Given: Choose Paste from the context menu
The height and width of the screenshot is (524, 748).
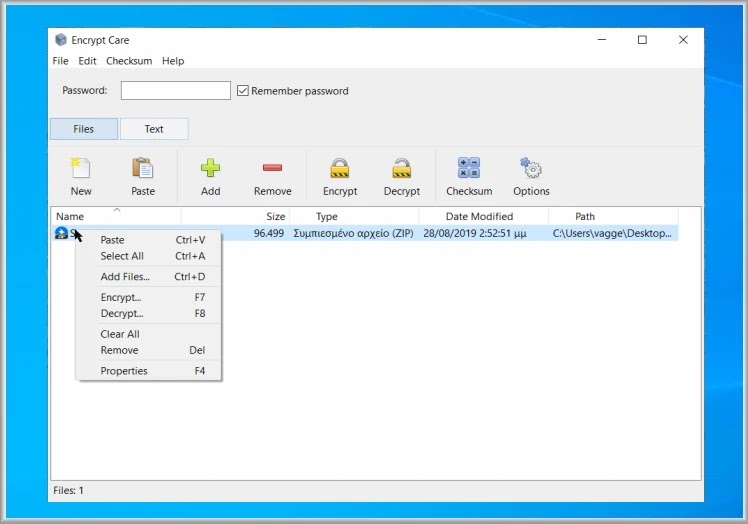Looking at the screenshot, I should click(149, 240).
